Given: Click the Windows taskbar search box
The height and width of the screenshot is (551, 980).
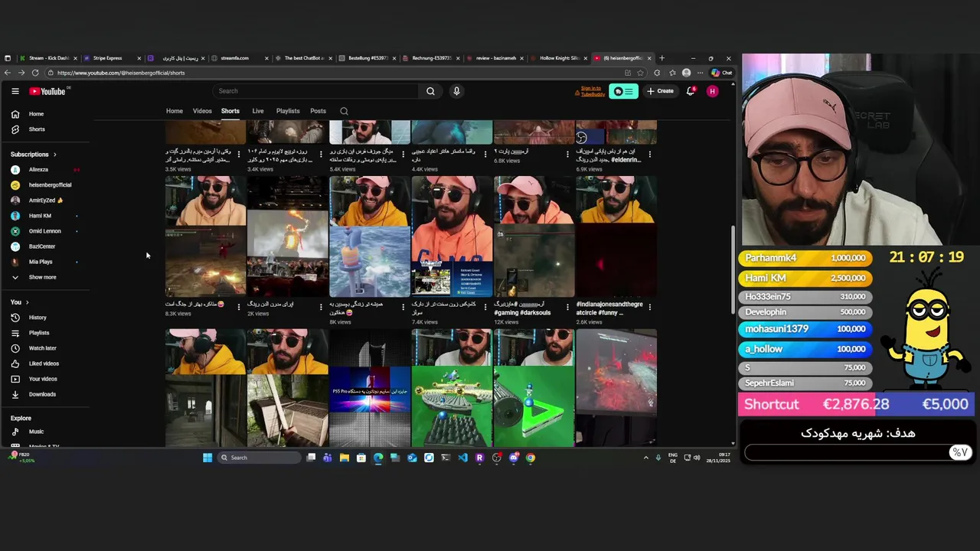Looking at the screenshot, I should click(259, 458).
